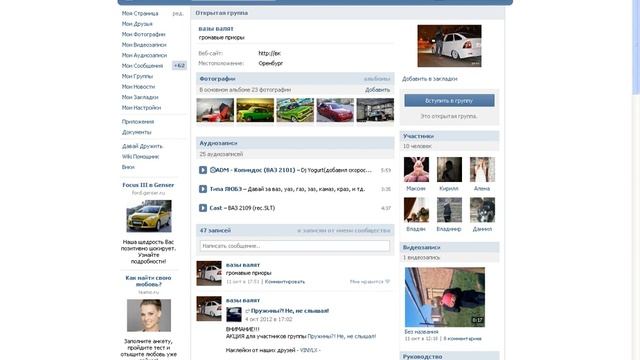Click Комментировать under the first post

[x=285, y=282]
